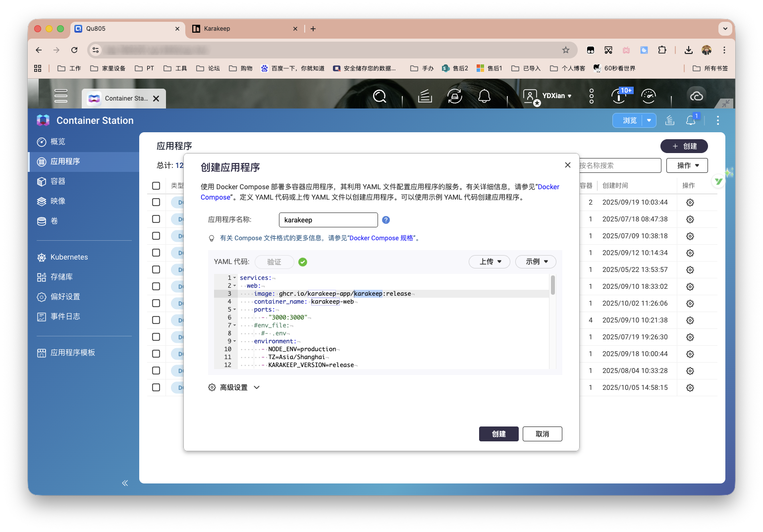Viewport: 763px width, 532px height.
Task: Click the settings gear for the 2025/09/19 row
Action: click(x=690, y=203)
